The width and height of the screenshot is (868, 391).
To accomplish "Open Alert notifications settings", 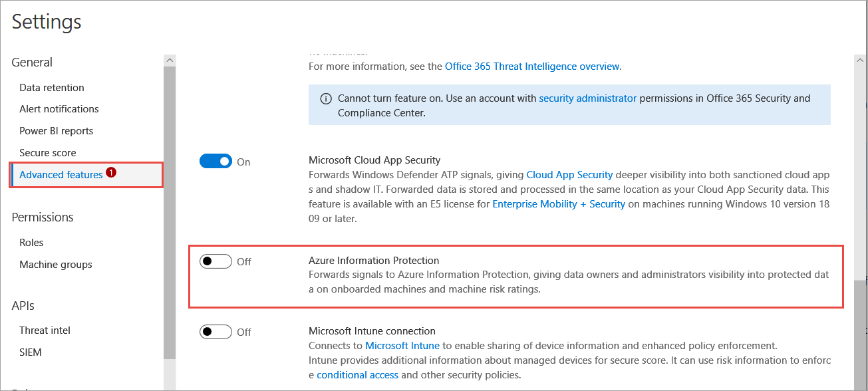I will click(59, 109).
